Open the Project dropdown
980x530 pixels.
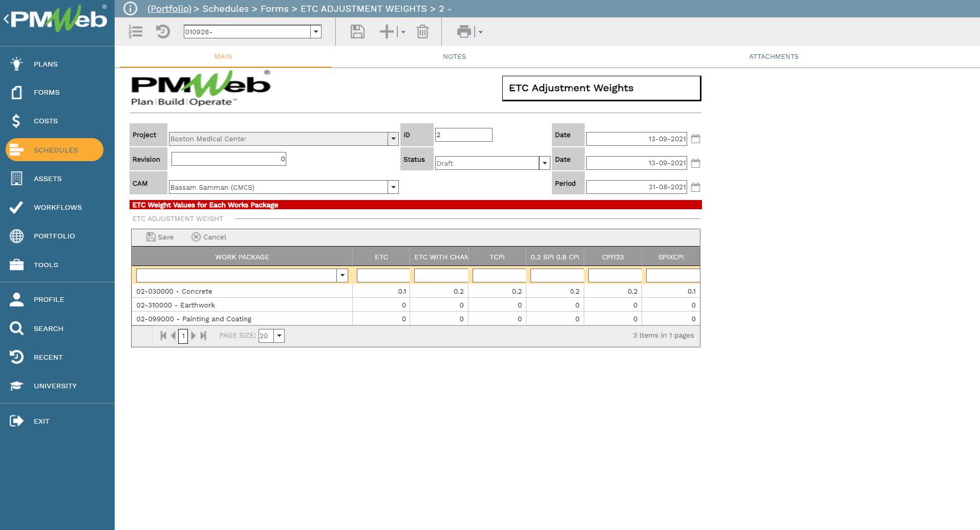pyautogui.click(x=393, y=139)
